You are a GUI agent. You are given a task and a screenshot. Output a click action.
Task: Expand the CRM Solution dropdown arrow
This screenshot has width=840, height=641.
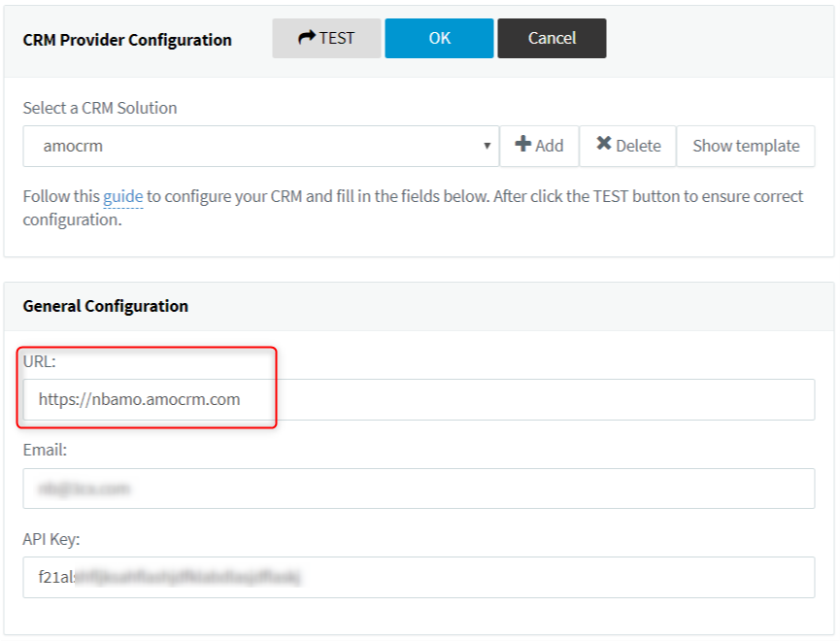[487, 147]
